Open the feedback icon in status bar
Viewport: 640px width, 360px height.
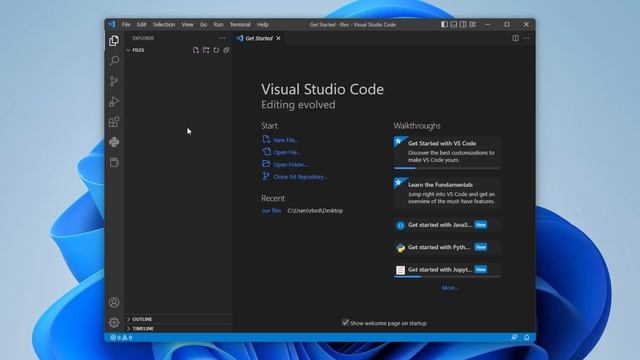514,338
